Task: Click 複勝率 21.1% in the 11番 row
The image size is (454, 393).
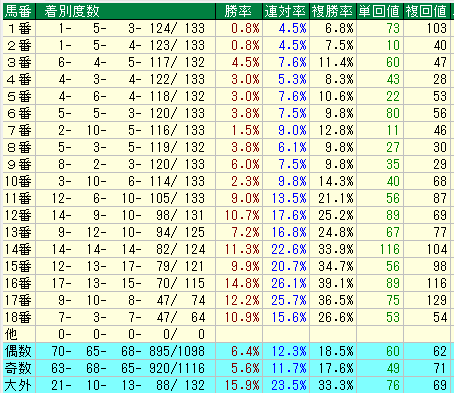Action: pyautogui.click(x=336, y=199)
